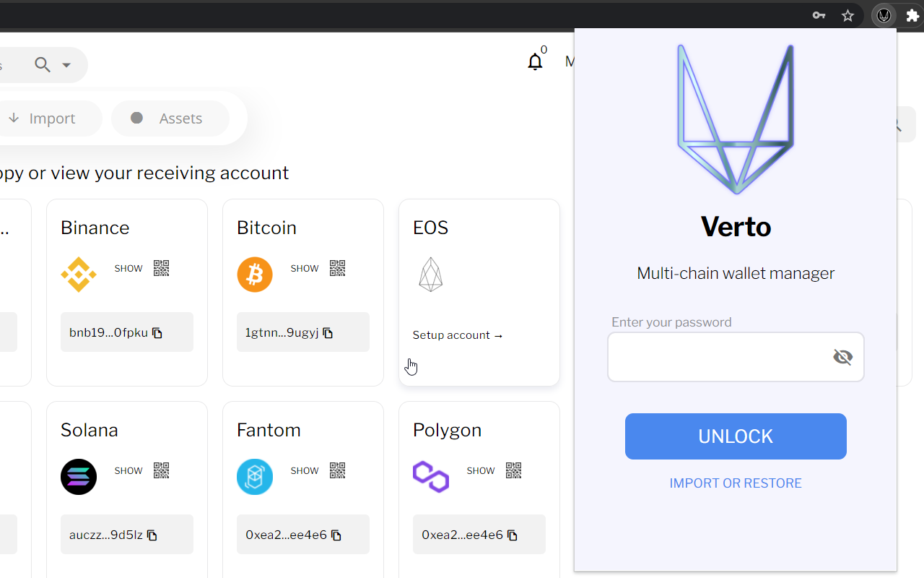Show the Polygon QR code
Viewport: 924px width, 578px height.
(513, 470)
